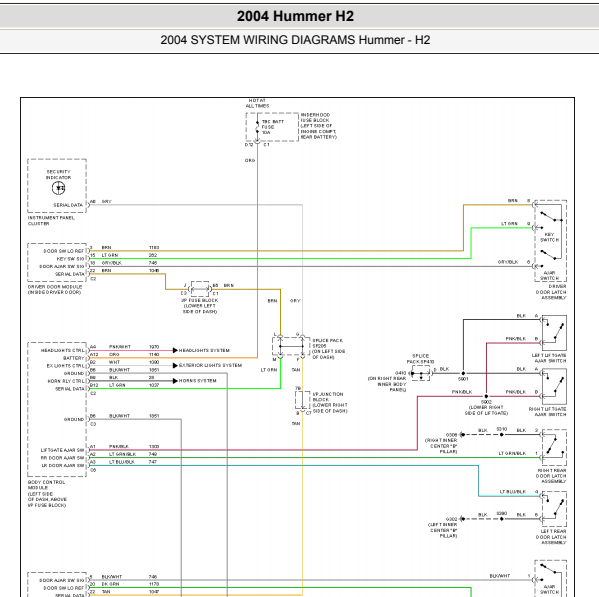The image size is (599, 597).
Task: Click wire number '1140' on ORG wire
Action: [154, 354]
